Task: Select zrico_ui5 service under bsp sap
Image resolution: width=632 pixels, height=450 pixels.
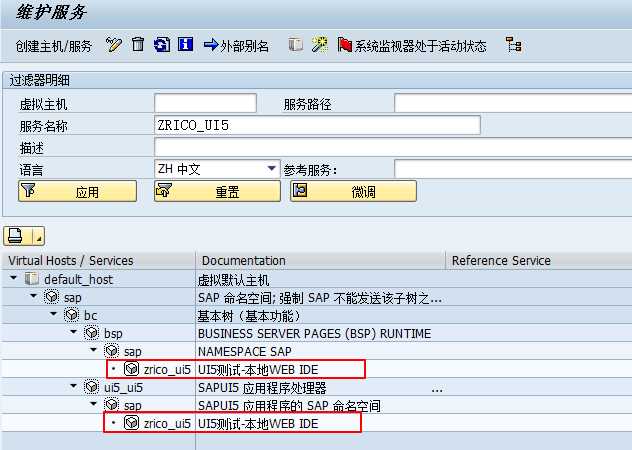Action: click(167, 369)
